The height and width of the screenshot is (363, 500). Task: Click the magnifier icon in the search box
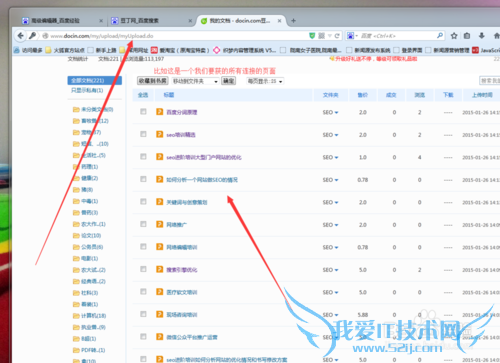(440, 35)
